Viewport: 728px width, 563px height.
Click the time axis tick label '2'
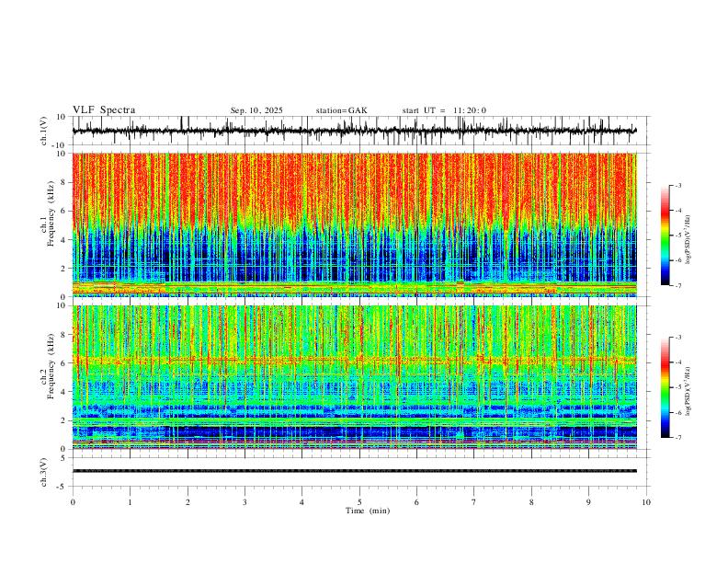tap(188, 502)
